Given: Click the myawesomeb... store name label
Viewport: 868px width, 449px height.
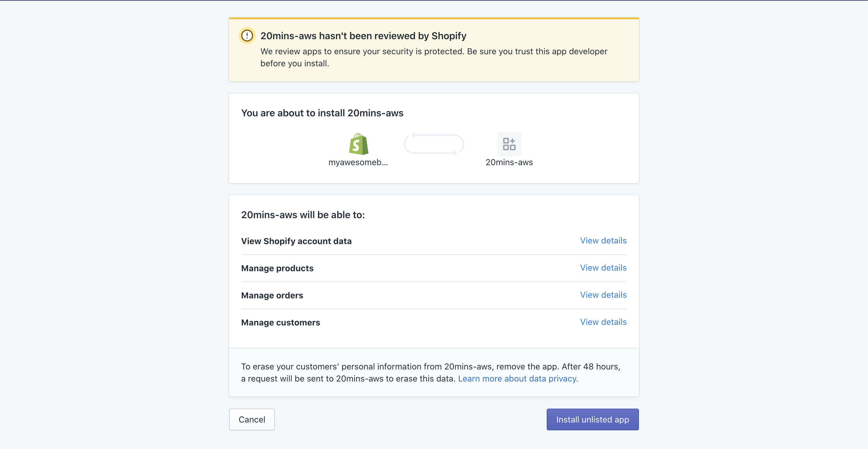Looking at the screenshot, I should (358, 162).
